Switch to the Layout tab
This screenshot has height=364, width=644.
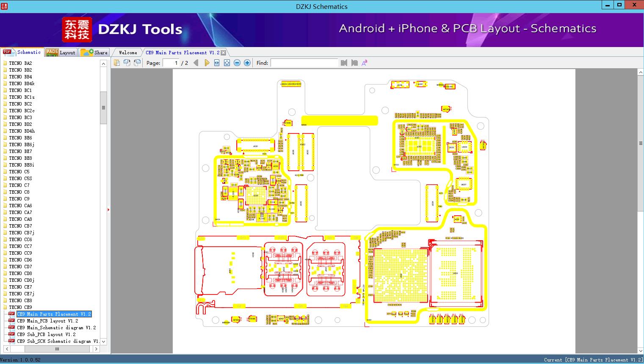[x=60, y=53]
